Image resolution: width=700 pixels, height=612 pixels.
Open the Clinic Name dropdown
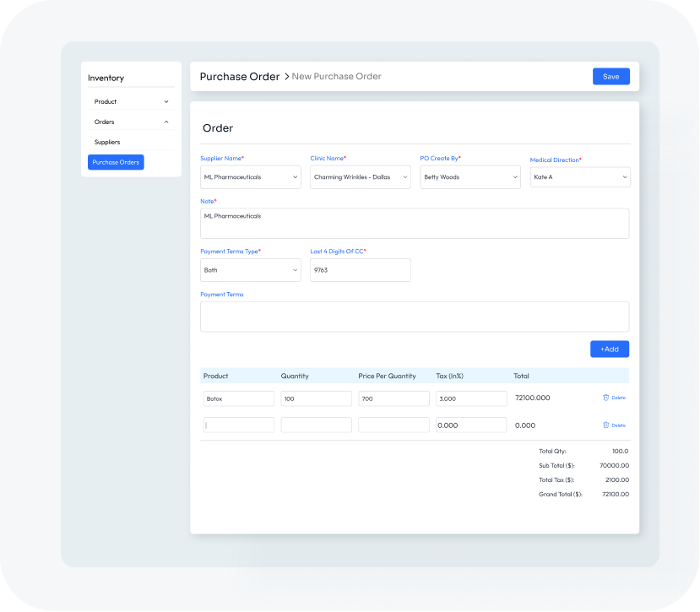coord(360,177)
